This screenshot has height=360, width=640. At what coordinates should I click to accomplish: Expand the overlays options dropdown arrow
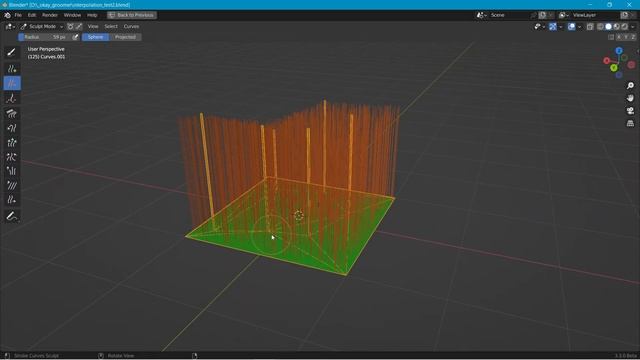pyautogui.click(x=579, y=27)
